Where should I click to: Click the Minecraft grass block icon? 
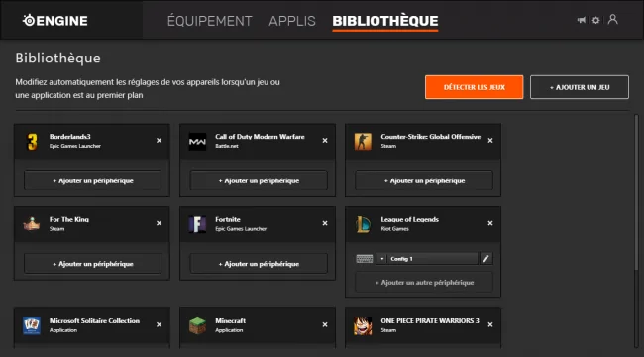click(x=197, y=325)
